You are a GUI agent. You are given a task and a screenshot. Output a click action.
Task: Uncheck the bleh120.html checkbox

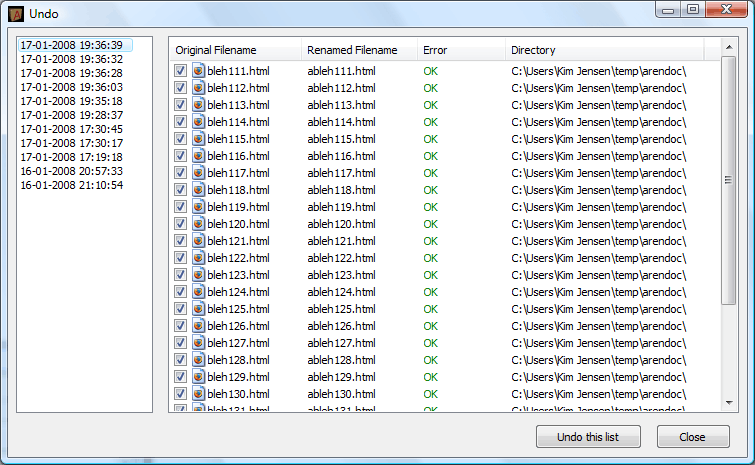click(181, 224)
